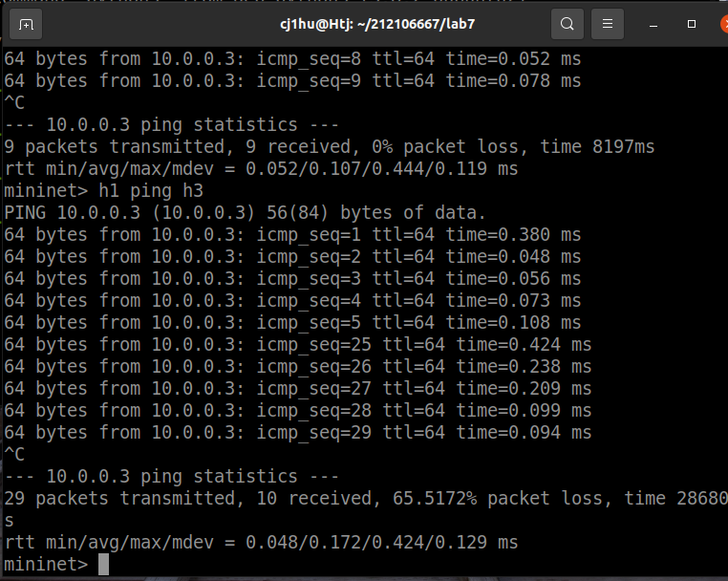Open the hamburger menu
Screen dimensions: 728x581
(608, 24)
